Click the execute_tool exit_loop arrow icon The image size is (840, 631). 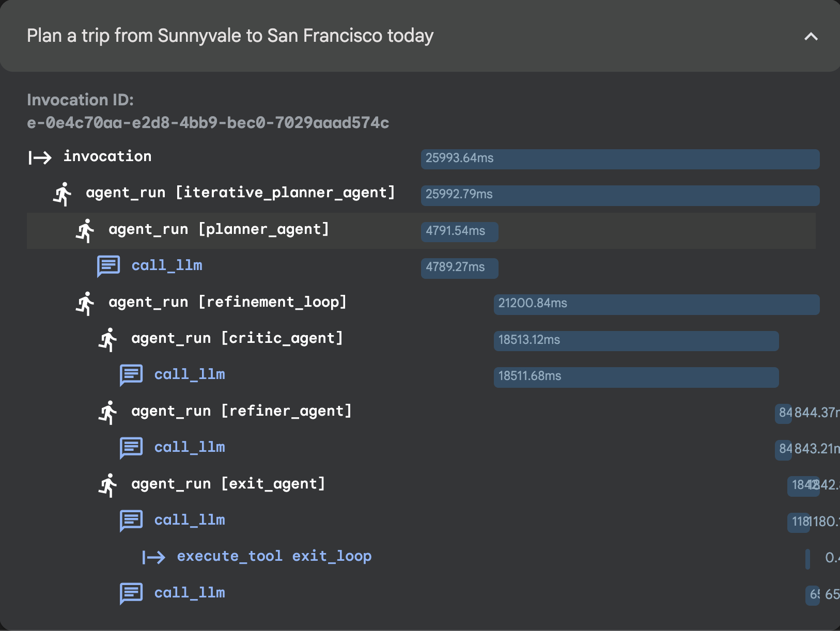pyautogui.click(x=154, y=557)
